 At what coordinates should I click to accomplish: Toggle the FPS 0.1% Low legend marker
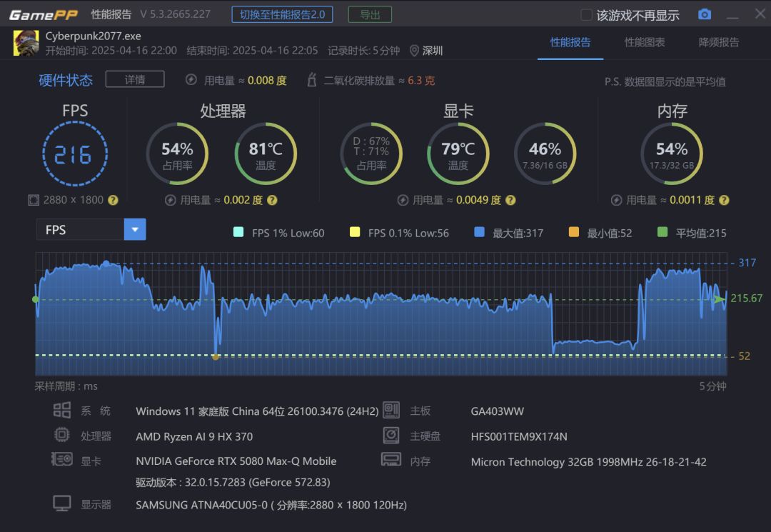pos(355,232)
